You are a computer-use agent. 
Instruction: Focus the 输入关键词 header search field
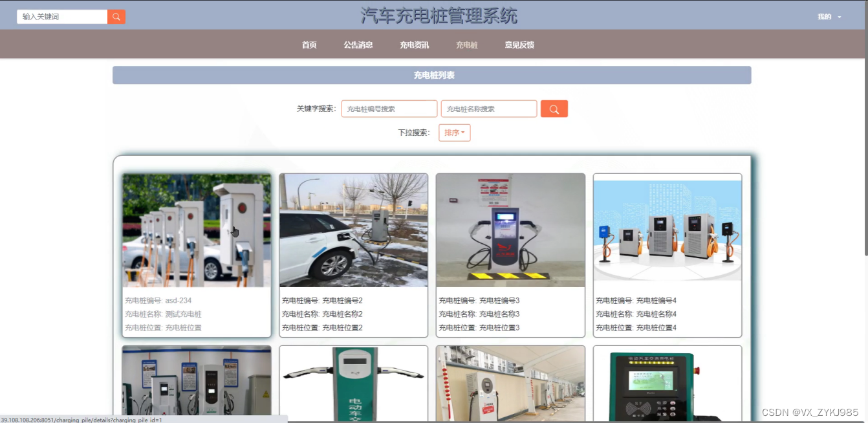pos(62,17)
